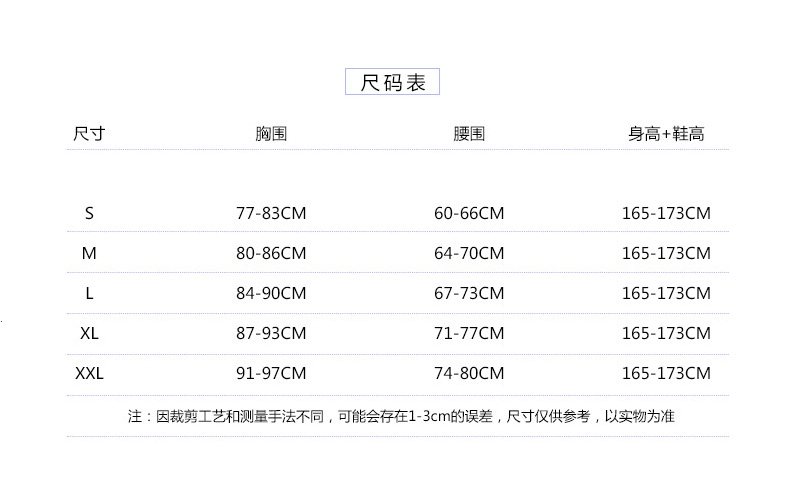790x498 pixels.
Task: Click the 尺码表 title box
Action: (x=393, y=83)
